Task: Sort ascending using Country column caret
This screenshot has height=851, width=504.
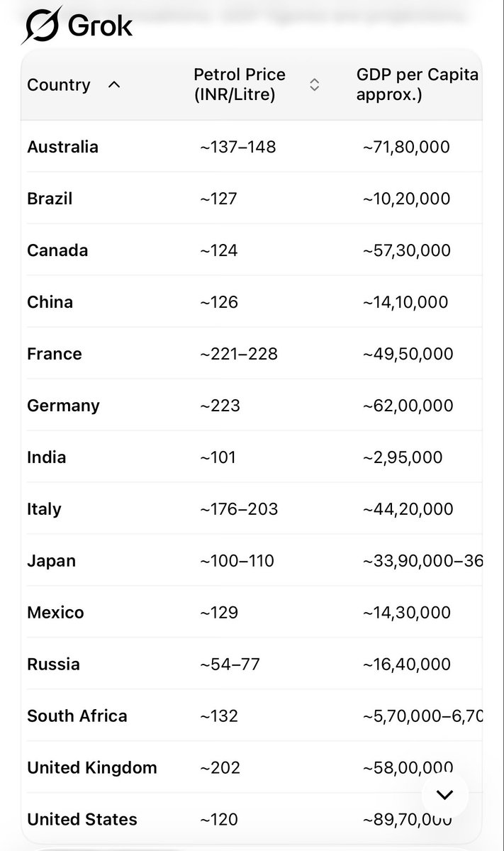Action: point(114,85)
